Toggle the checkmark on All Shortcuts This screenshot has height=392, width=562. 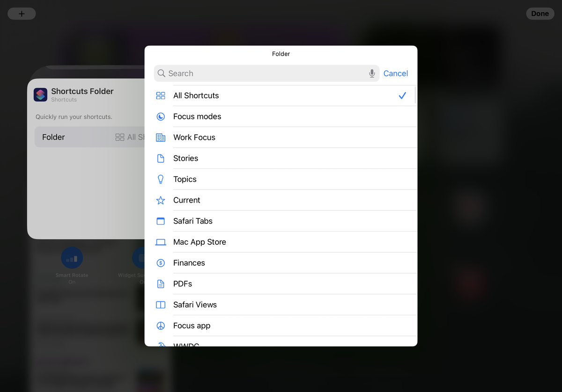[x=402, y=95]
